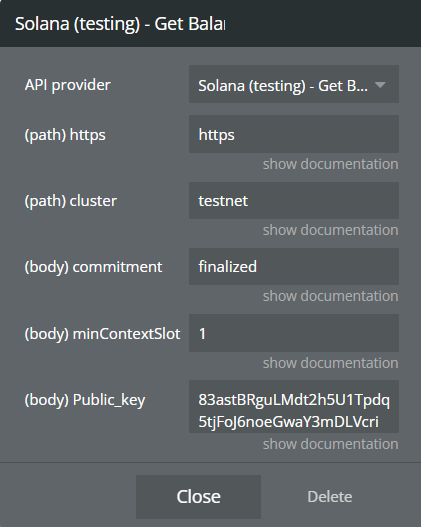Show documentation under https field
This screenshot has height=527, width=421.
330,164
